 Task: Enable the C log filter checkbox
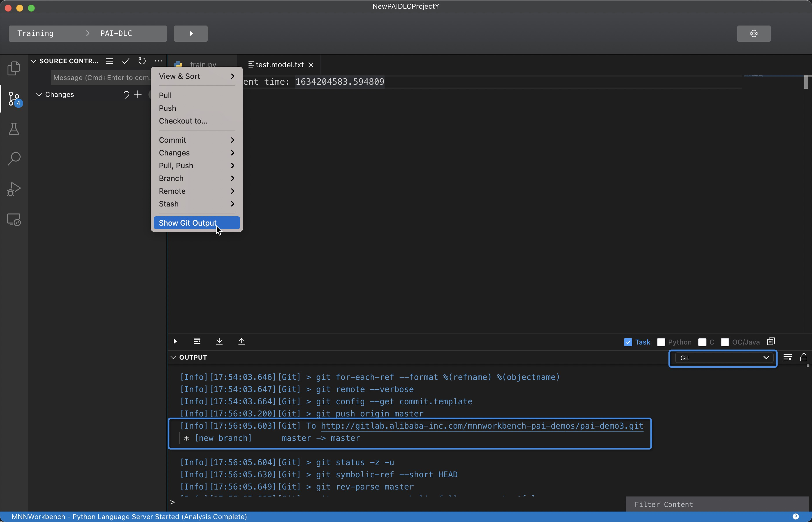[x=702, y=342]
